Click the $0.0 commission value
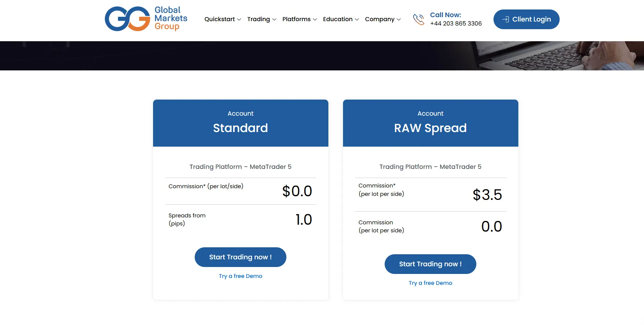This screenshot has width=644, height=325. point(297,191)
